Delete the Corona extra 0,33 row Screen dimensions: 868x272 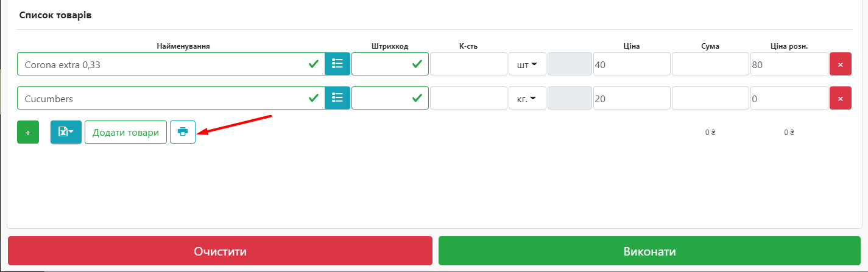841,64
